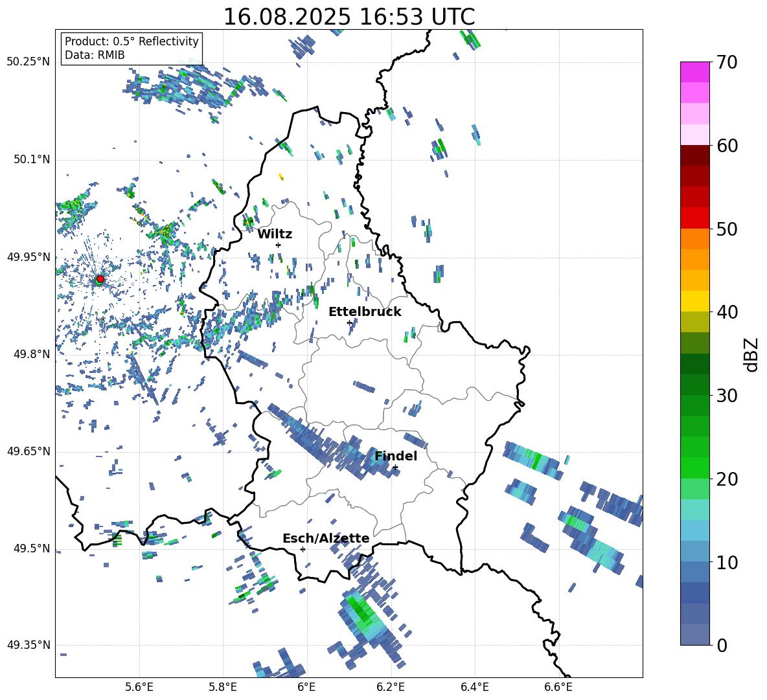This screenshot has height=700, width=767.
Task: Click the 49.65°N latitude label
Action: point(29,451)
